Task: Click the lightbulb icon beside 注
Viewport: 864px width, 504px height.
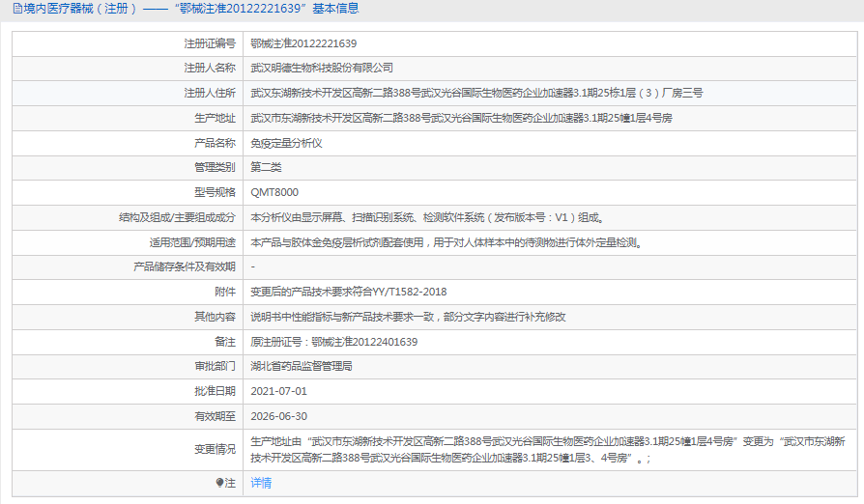Action: (x=219, y=483)
